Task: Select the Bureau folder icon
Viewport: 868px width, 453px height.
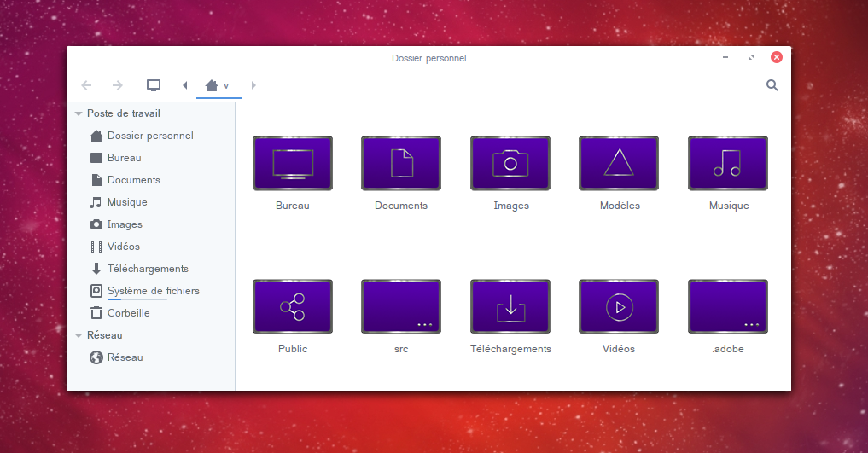Action: point(293,163)
